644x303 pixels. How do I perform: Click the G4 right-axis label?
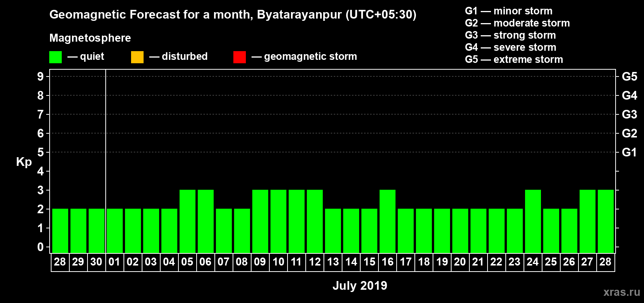pyautogui.click(x=630, y=95)
